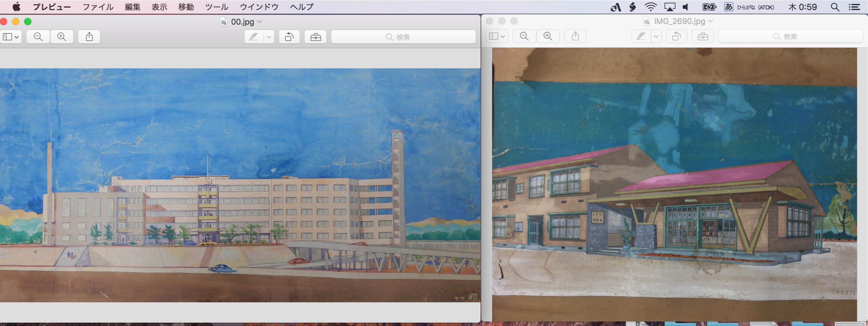Rotate the 00.jpg image
The height and width of the screenshot is (326, 868).
pyautogui.click(x=289, y=37)
